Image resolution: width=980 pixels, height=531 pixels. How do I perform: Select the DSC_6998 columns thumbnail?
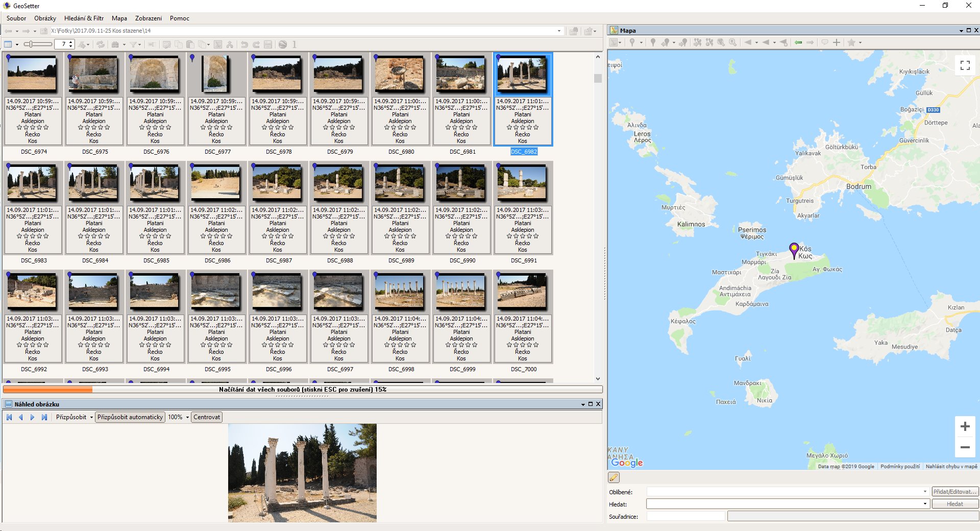(x=400, y=292)
